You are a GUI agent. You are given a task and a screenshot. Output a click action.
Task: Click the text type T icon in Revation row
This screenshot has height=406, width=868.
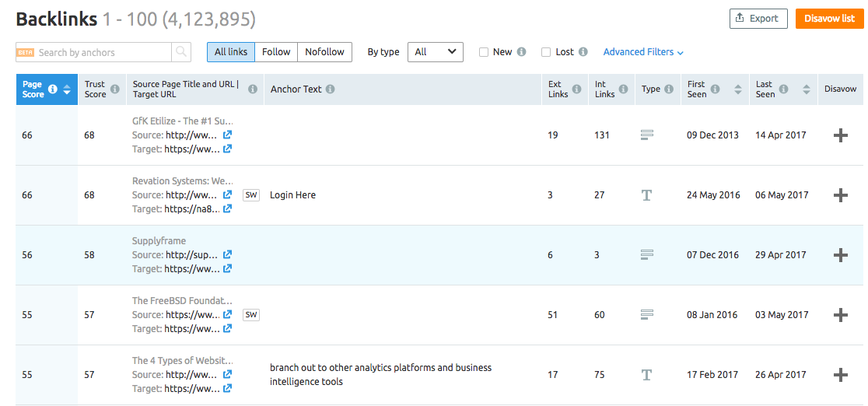646,195
